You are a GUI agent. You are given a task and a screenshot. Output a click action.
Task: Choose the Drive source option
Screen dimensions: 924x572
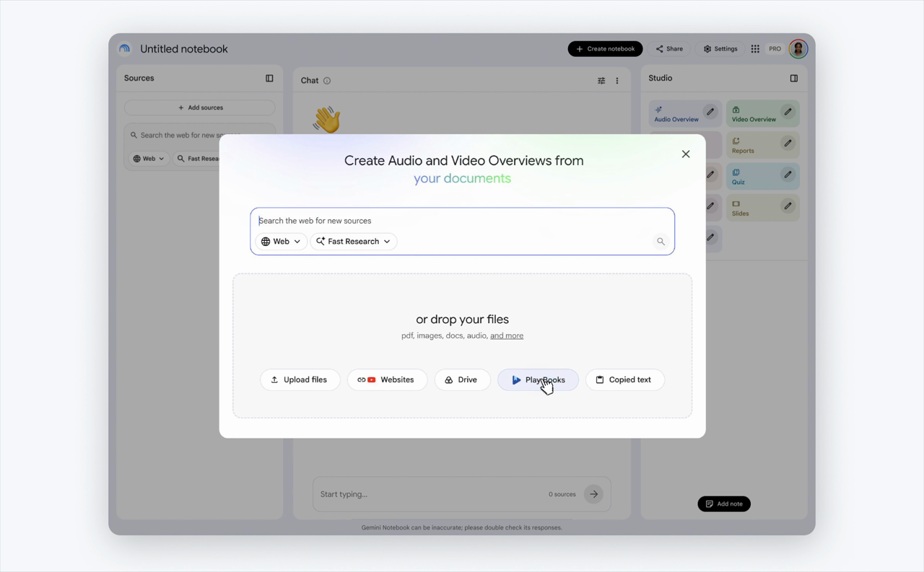pyautogui.click(x=462, y=379)
